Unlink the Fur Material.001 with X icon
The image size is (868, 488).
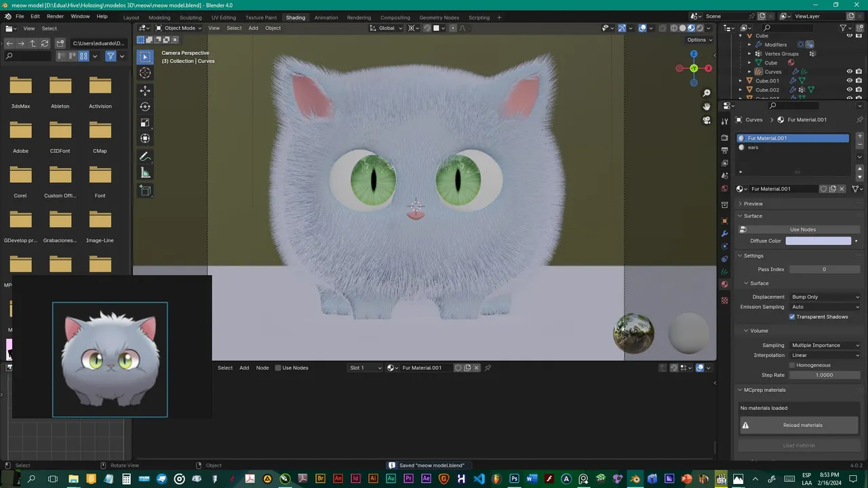point(842,189)
